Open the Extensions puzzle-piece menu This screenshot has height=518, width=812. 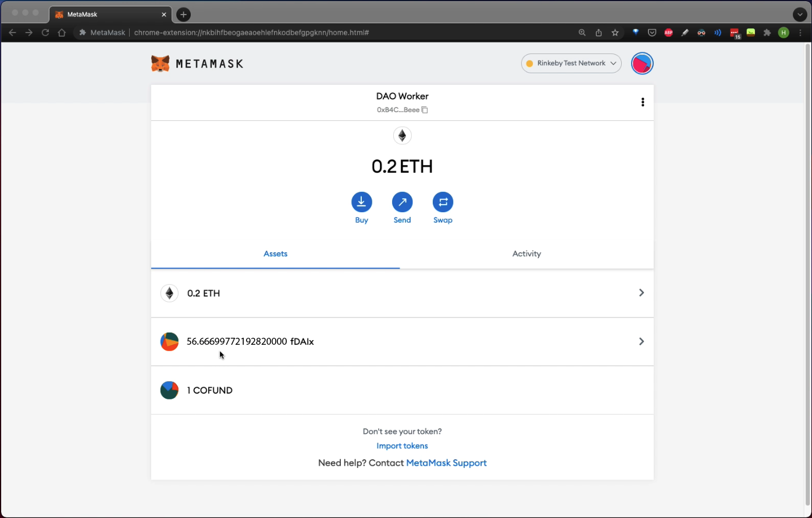[x=767, y=33]
